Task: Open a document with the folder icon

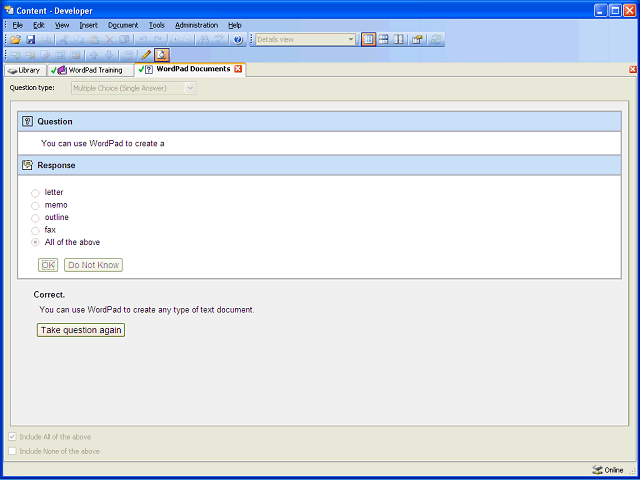Action: pyautogui.click(x=16, y=40)
